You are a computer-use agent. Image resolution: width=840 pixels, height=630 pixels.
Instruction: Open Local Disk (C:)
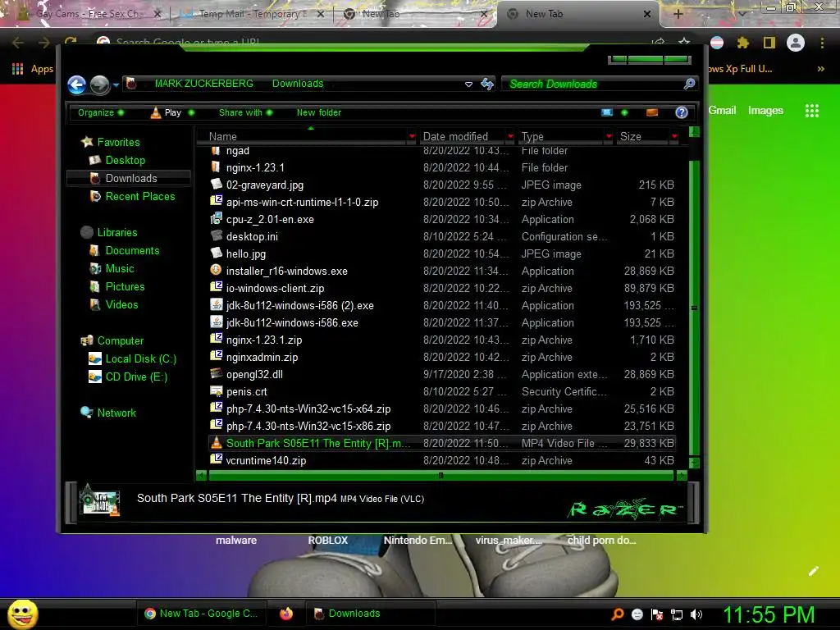point(140,359)
